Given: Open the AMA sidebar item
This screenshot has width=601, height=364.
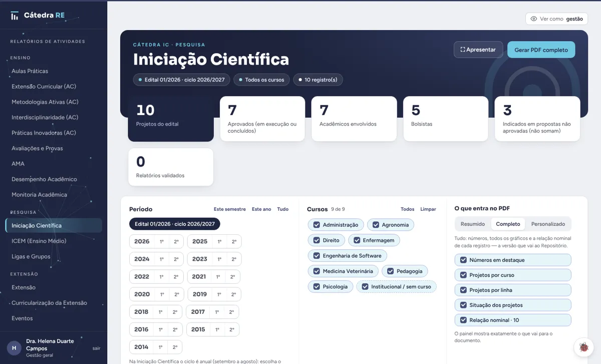Looking at the screenshot, I should (54, 164).
